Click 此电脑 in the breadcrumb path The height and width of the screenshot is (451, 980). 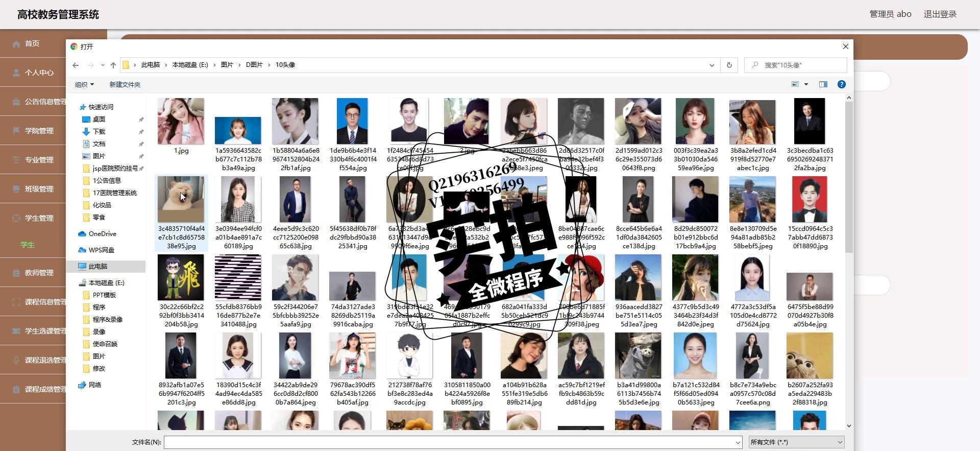(151, 65)
